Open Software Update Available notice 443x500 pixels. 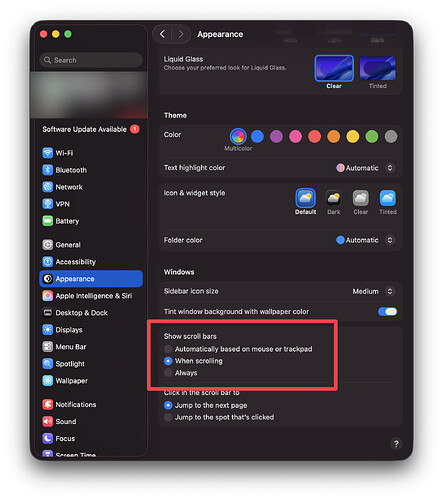[91, 129]
